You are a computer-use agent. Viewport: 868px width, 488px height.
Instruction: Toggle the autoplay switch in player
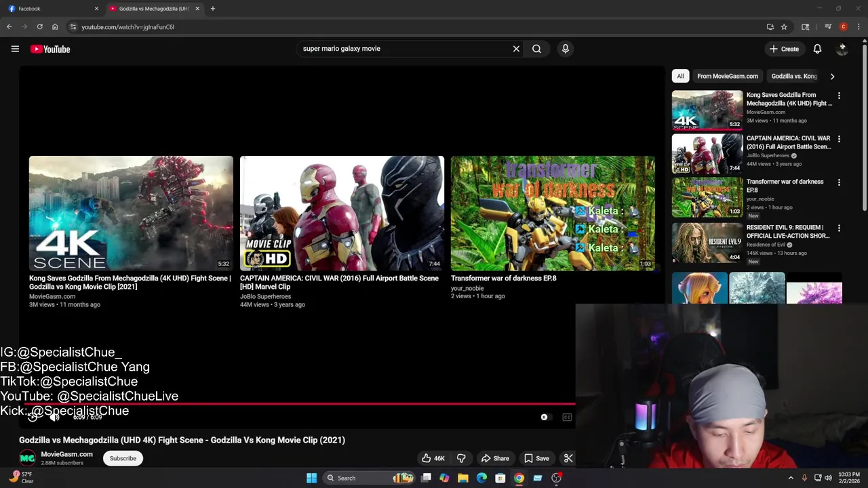point(545,418)
